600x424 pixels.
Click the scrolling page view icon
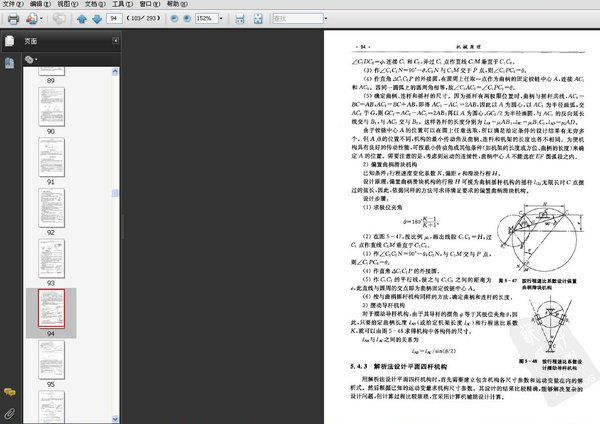(240, 19)
